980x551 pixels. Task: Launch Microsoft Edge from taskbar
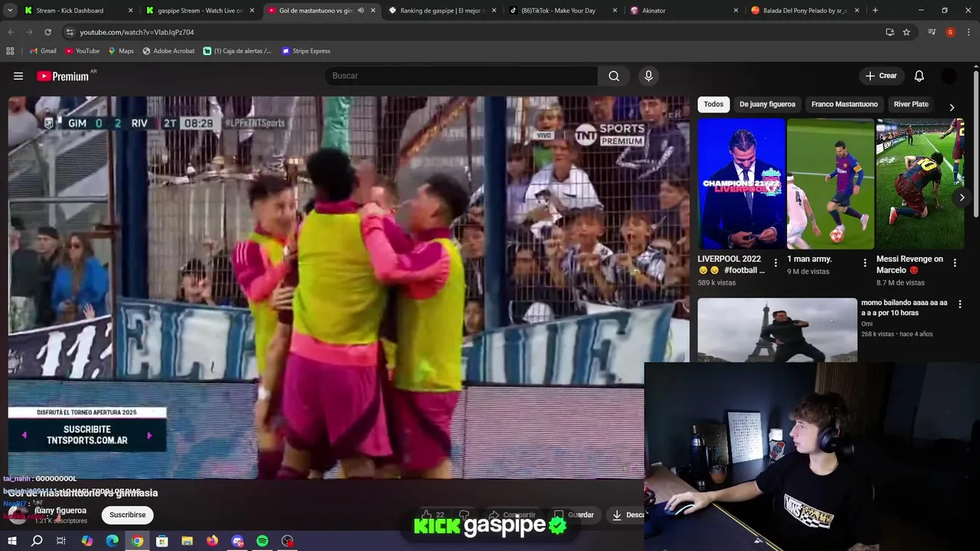(x=112, y=541)
